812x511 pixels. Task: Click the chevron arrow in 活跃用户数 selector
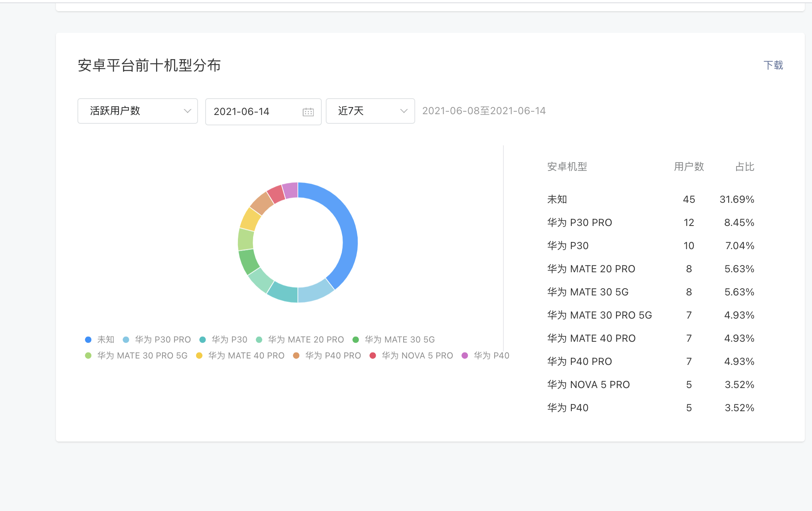pos(187,111)
